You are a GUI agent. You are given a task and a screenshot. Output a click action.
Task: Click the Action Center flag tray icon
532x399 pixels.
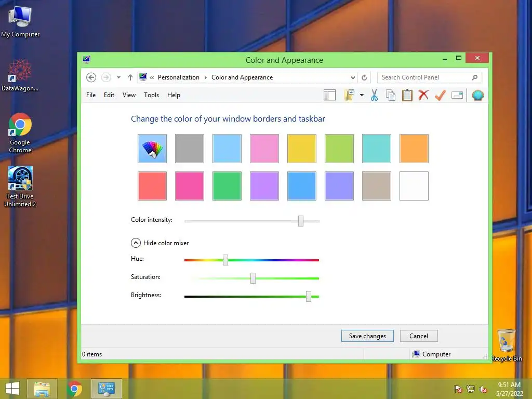[458, 389]
